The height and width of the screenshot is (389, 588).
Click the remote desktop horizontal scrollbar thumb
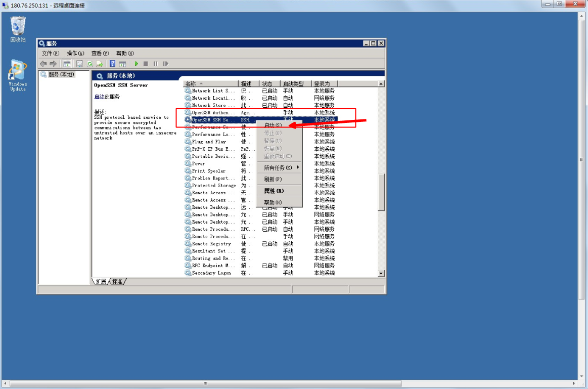click(x=205, y=383)
